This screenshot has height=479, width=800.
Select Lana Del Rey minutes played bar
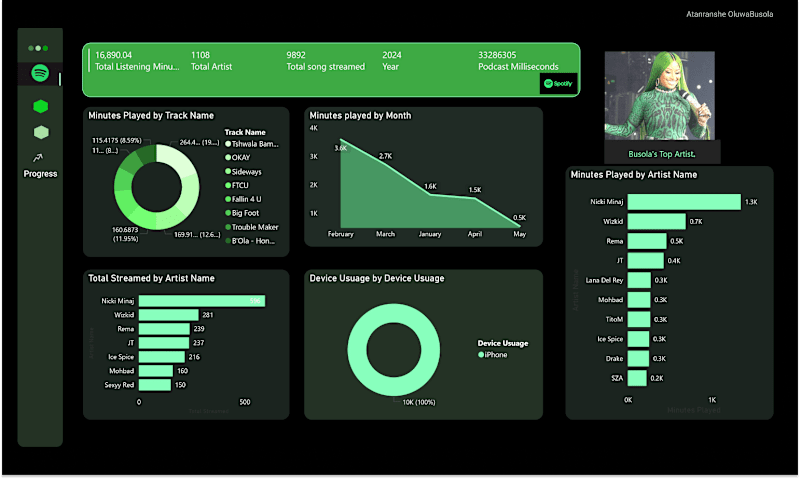tap(639, 280)
